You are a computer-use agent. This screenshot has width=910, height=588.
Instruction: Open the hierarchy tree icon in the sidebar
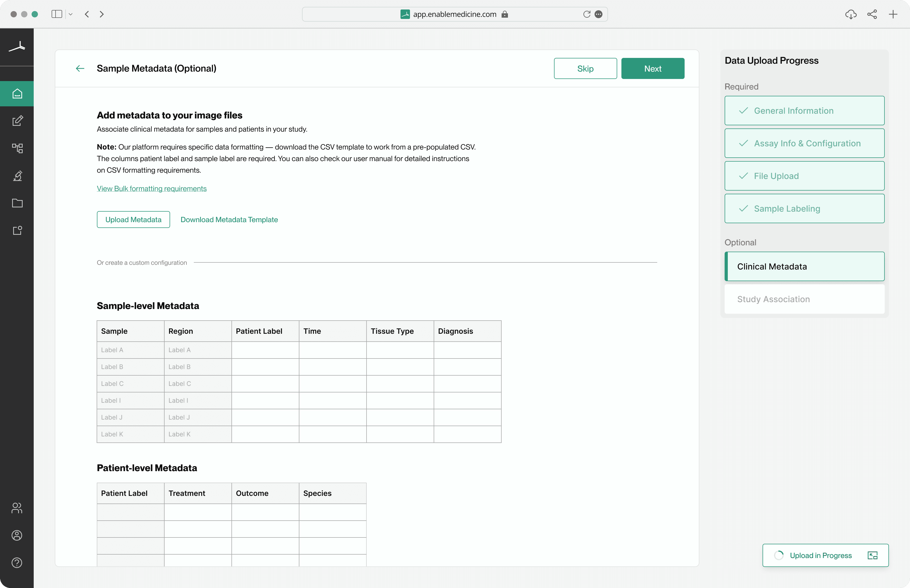point(17,148)
